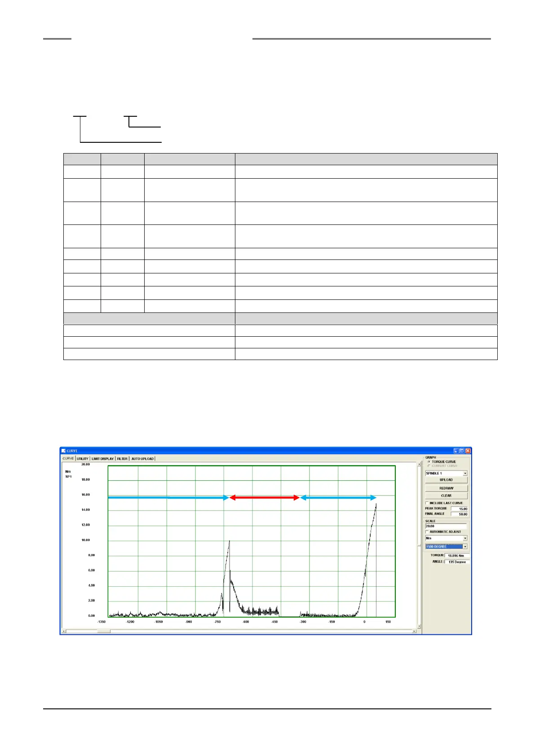Close the CURVE window
Viewport: 535px width, 756px height.
click(468, 451)
